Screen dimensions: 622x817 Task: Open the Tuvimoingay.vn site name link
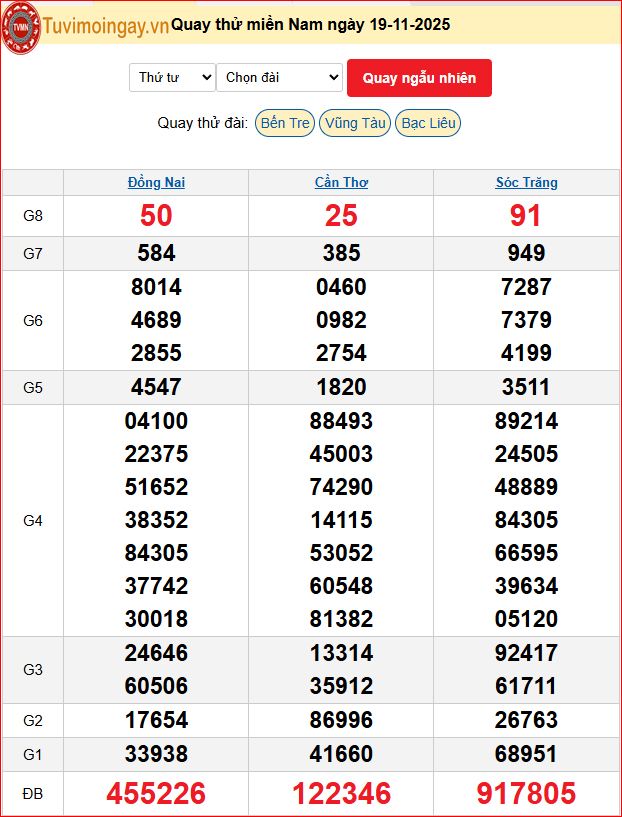coord(106,26)
